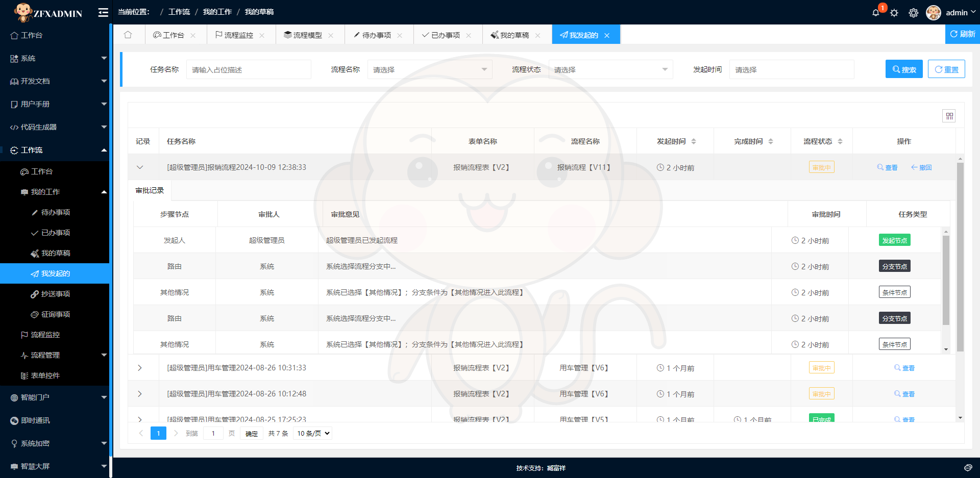This screenshot has width=980, height=478.
Task: Expand the 开发文档 sidebar menu
Action: pyautogui.click(x=55, y=81)
